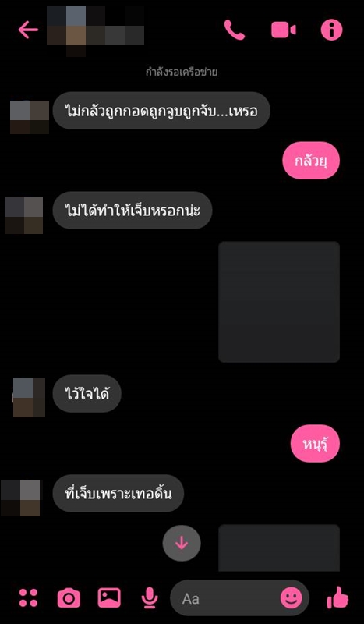Open the photo gallery picker
364x624 pixels.
109,597
